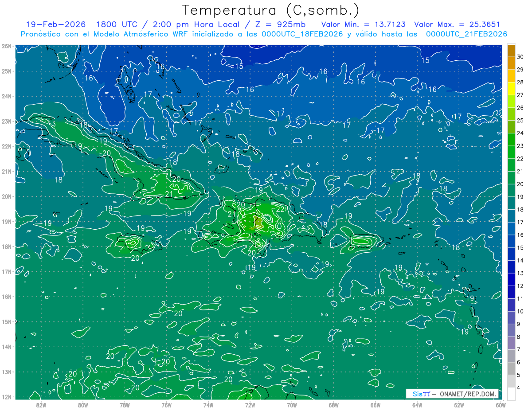This screenshot has height=411, width=532.
Task: Click the '22' contour label over Hispaniola
Action: click(x=280, y=209)
